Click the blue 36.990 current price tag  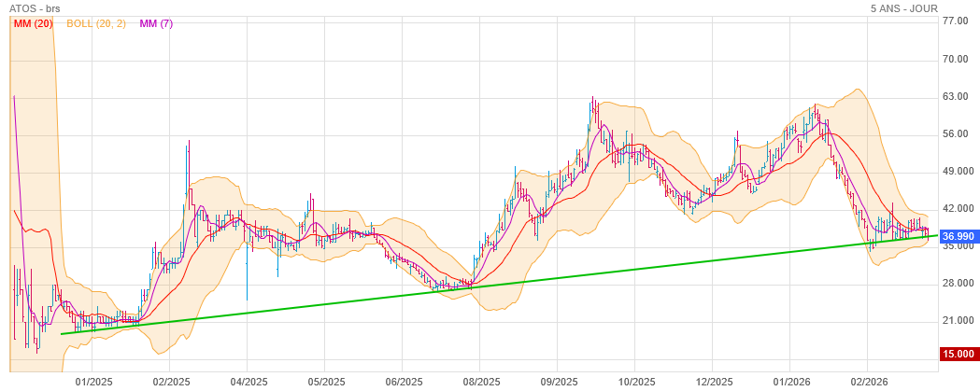tap(958, 237)
